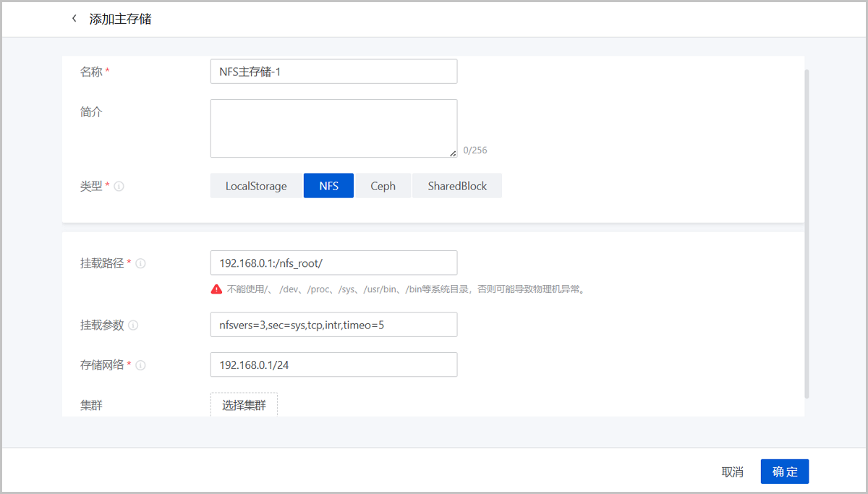Click the 挂载参数 field with nfsvers=3
Viewport: 868px width, 494px height.
point(333,325)
